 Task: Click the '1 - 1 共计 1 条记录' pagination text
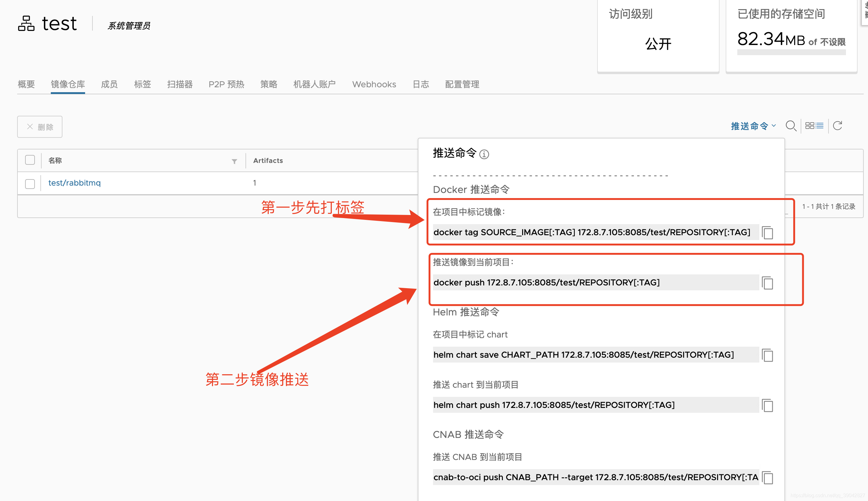tap(829, 206)
